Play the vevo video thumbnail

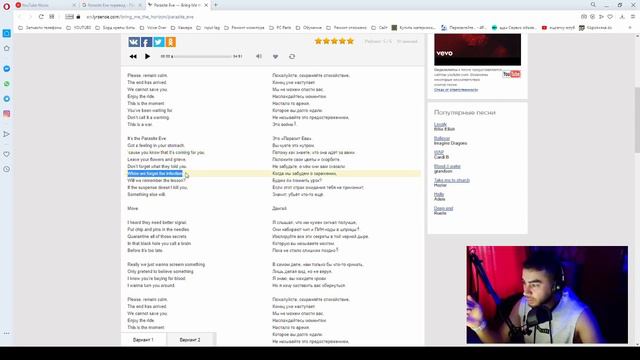477,49
